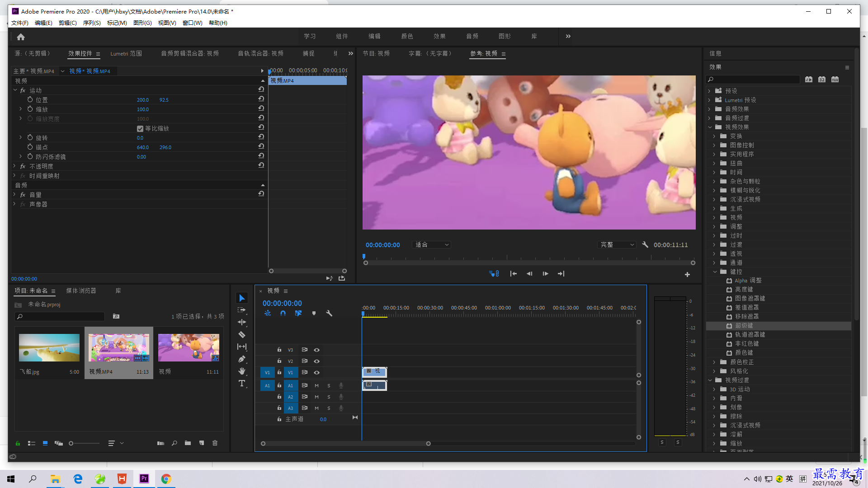Play the reference monitor
This screenshot has width=868, height=488.
tap(545, 273)
